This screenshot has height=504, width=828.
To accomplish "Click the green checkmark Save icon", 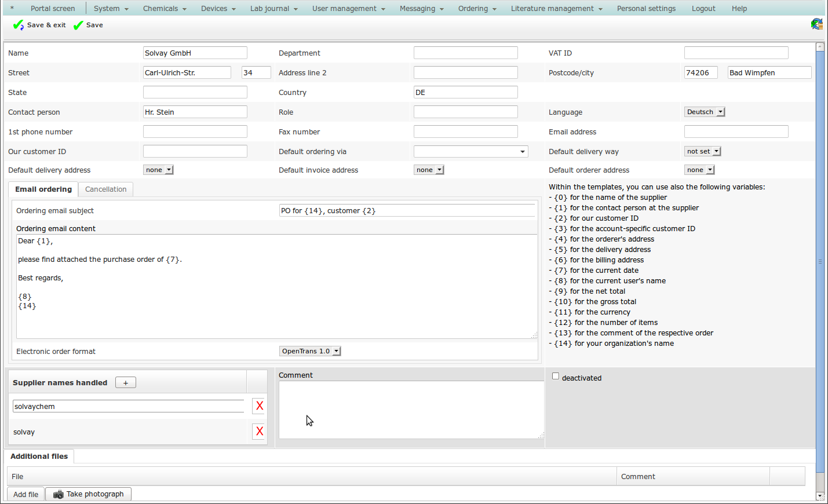I will (x=78, y=25).
